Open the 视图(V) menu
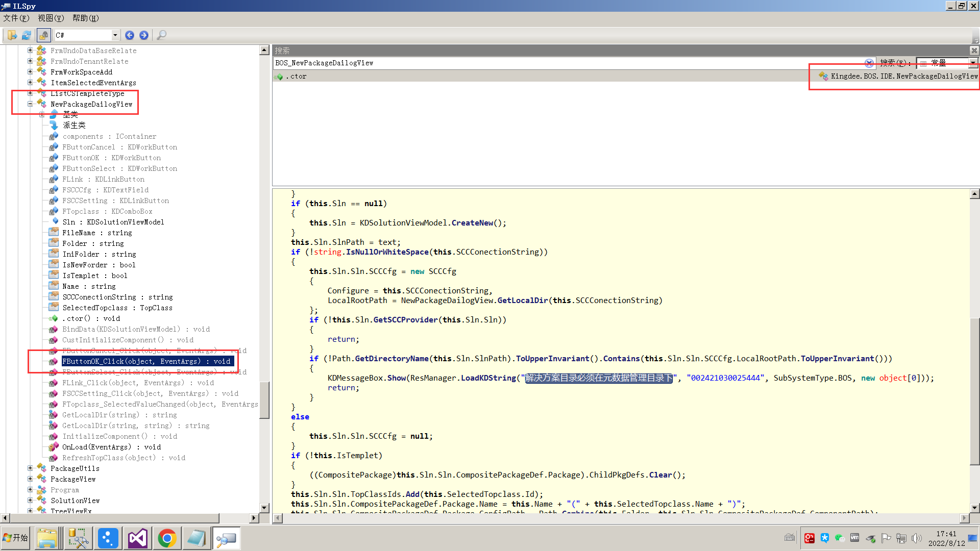This screenshot has width=980, height=551. coord(51,18)
